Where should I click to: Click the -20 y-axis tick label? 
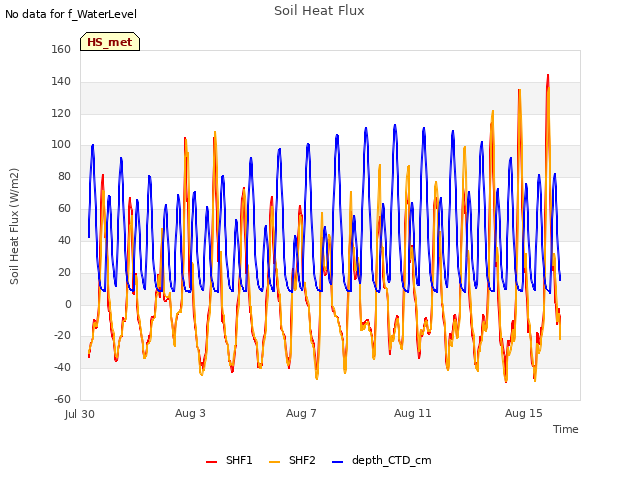click(x=62, y=336)
